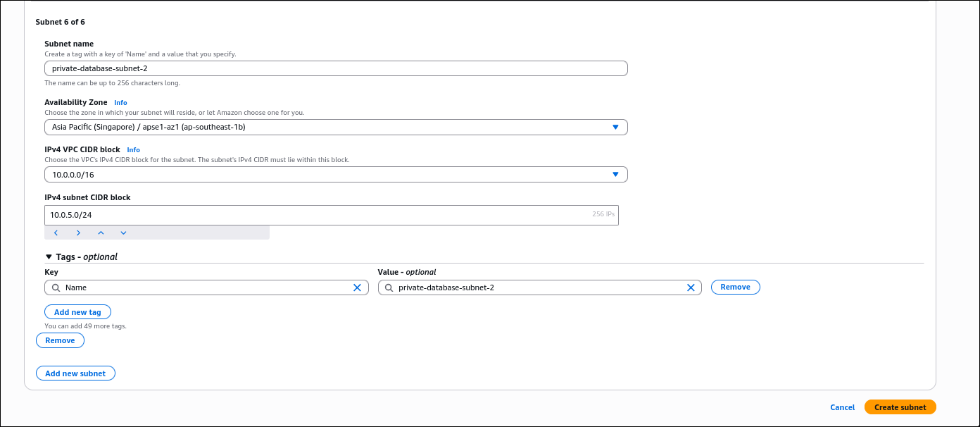This screenshot has width=980, height=427.
Task: Click the search icon in the Key field
Action: pos(54,287)
